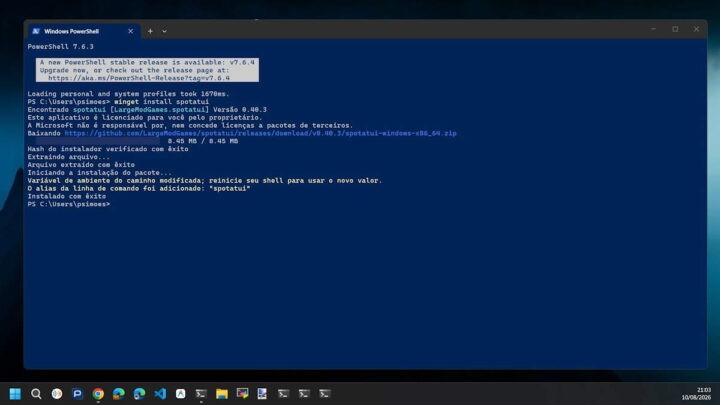Open the Windows Start menu

tap(15, 394)
